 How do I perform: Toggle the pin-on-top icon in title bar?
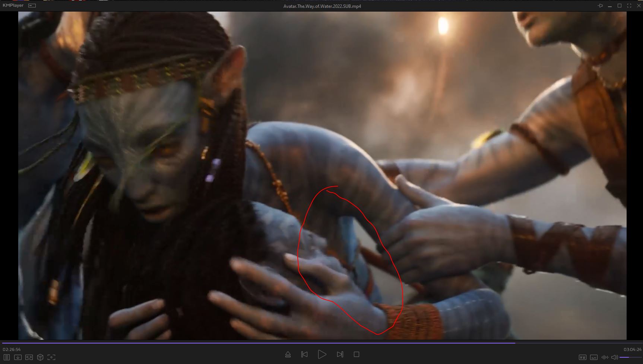tap(600, 6)
